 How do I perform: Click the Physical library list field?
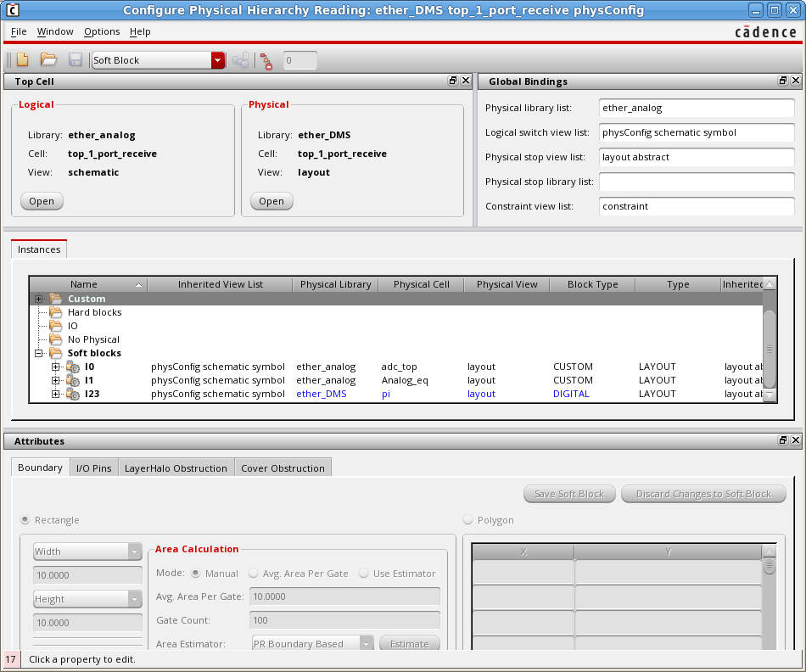(x=696, y=109)
